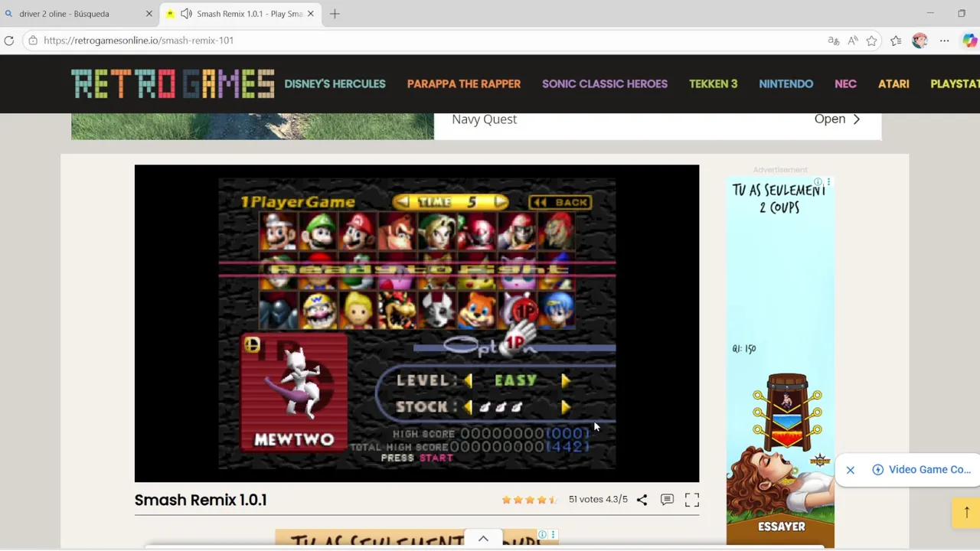Image resolution: width=980 pixels, height=551 pixels.
Task: Open the new tab plus button
Action: click(335, 14)
